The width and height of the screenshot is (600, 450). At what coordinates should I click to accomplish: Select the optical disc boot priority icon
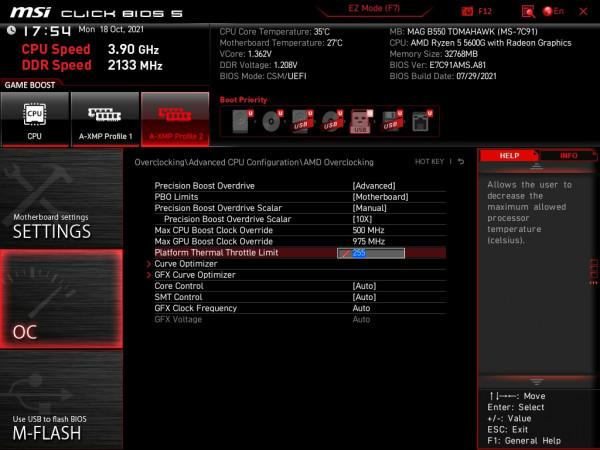coord(271,122)
